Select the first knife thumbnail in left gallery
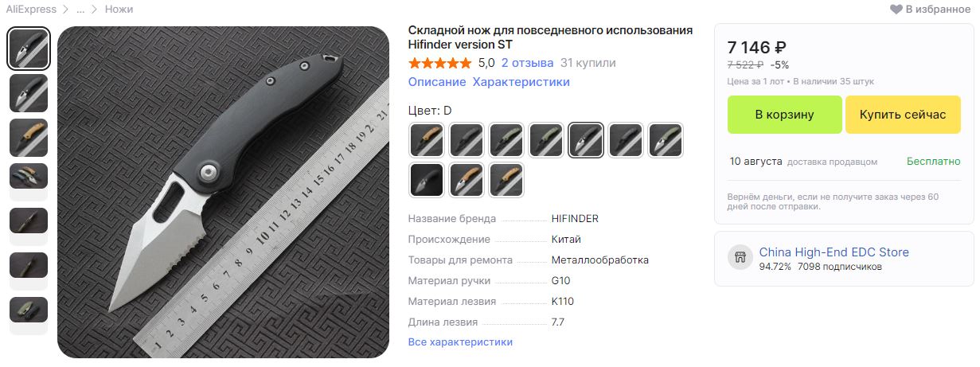The width and height of the screenshot is (980, 367). click(x=29, y=49)
